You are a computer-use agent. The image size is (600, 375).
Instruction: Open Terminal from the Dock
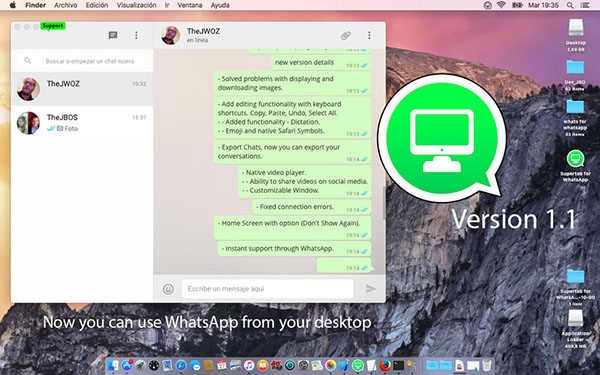tap(398, 365)
